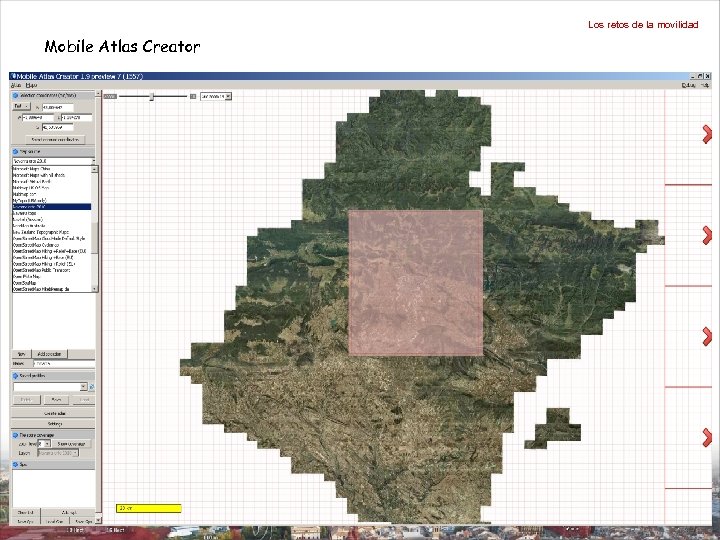
Task: Click the S latitude input field
Action: tap(58, 127)
